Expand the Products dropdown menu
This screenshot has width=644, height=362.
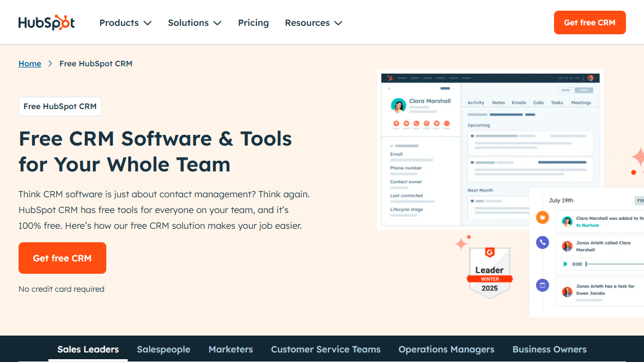[x=125, y=23]
